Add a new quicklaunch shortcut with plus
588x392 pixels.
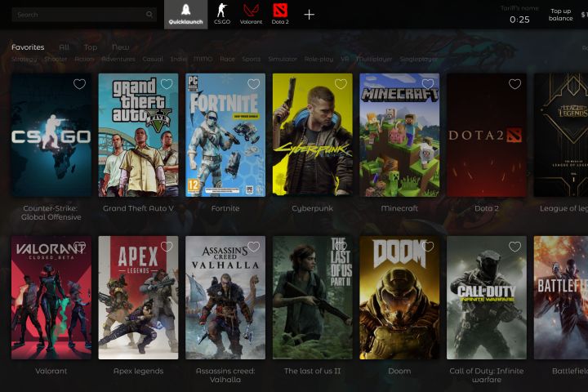coord(309,15)
